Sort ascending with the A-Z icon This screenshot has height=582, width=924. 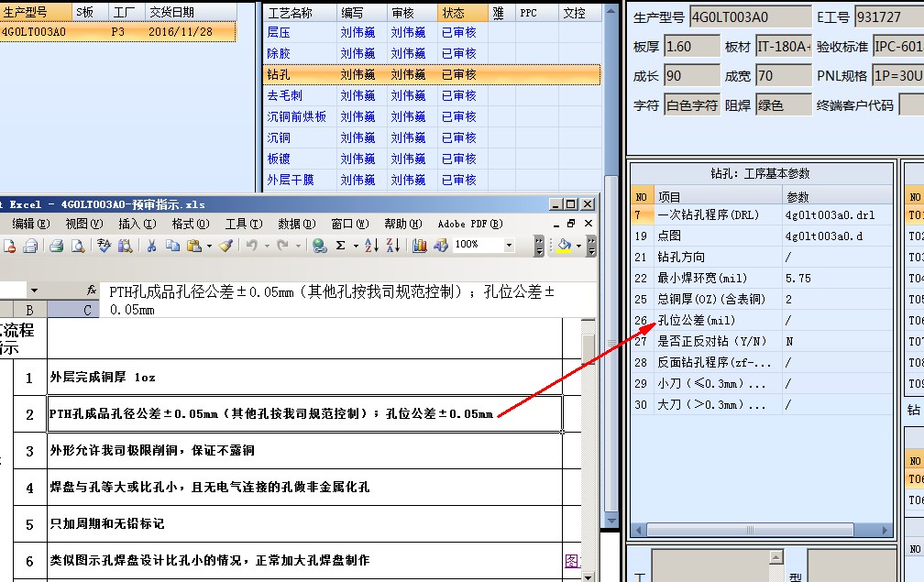[371, 246]
